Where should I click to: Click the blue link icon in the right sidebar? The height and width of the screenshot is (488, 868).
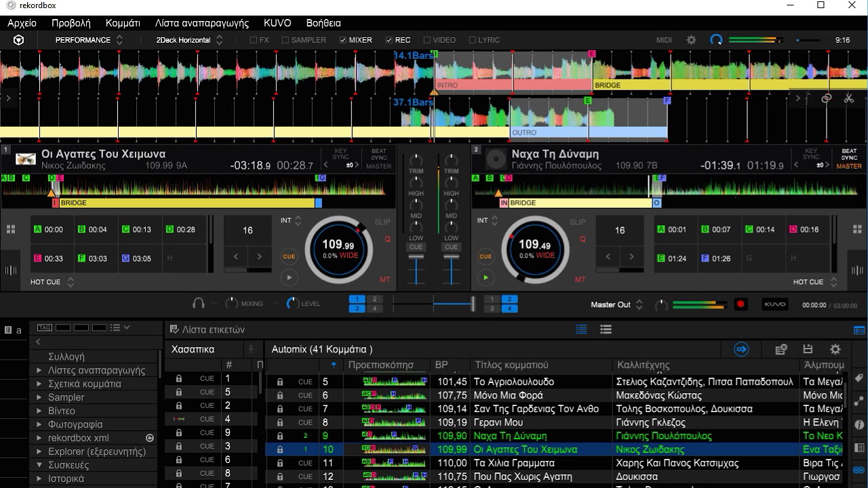pos(859,470)
